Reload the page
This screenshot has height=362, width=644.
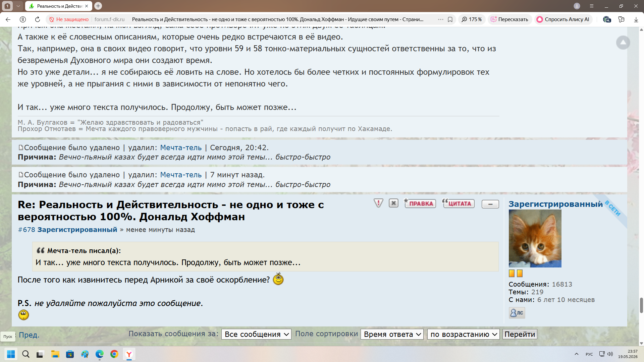tap(38, 19)
